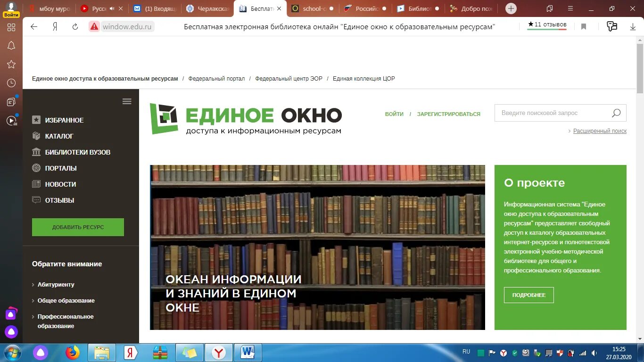Open bookmarks star in browser sidebar
The image size is (644, 362).
tap(11, 65)
